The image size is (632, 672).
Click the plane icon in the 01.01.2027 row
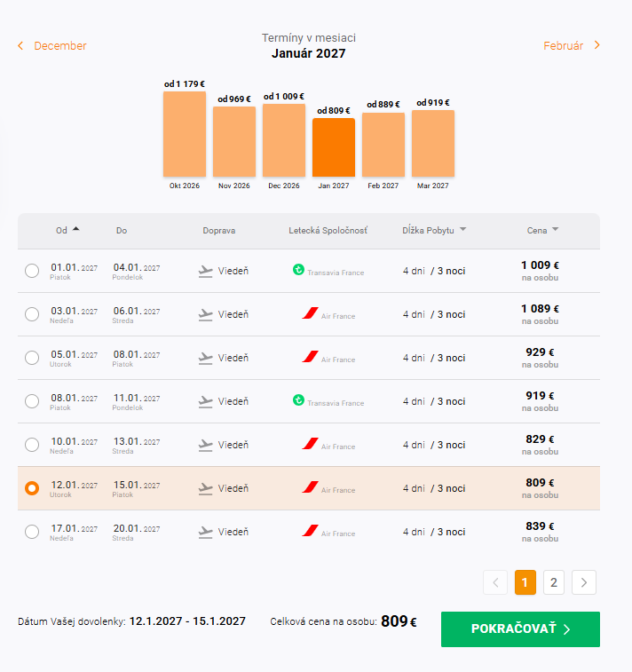[206, 272]
